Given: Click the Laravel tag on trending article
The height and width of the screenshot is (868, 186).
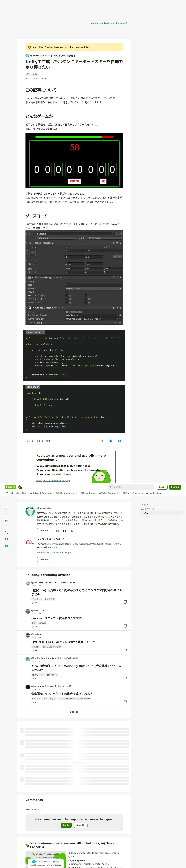Looking at the screenshot, I should [42, 623].
